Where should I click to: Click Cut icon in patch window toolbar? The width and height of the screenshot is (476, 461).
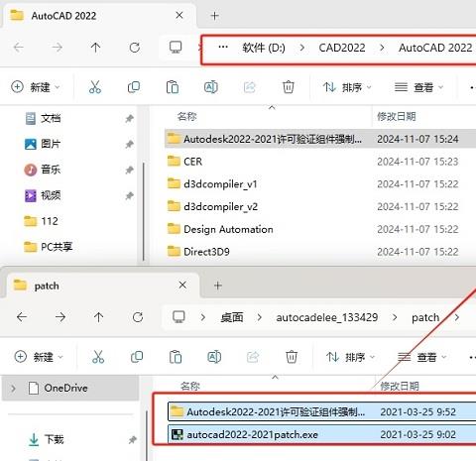pyautogui.click(x=98, y=357)
